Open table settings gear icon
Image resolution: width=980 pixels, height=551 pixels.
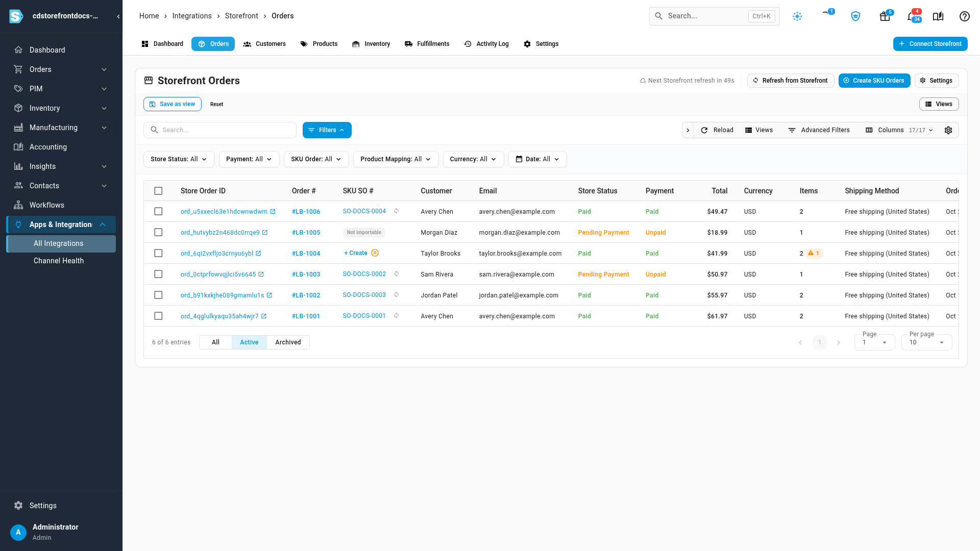(x=948, y=130)
